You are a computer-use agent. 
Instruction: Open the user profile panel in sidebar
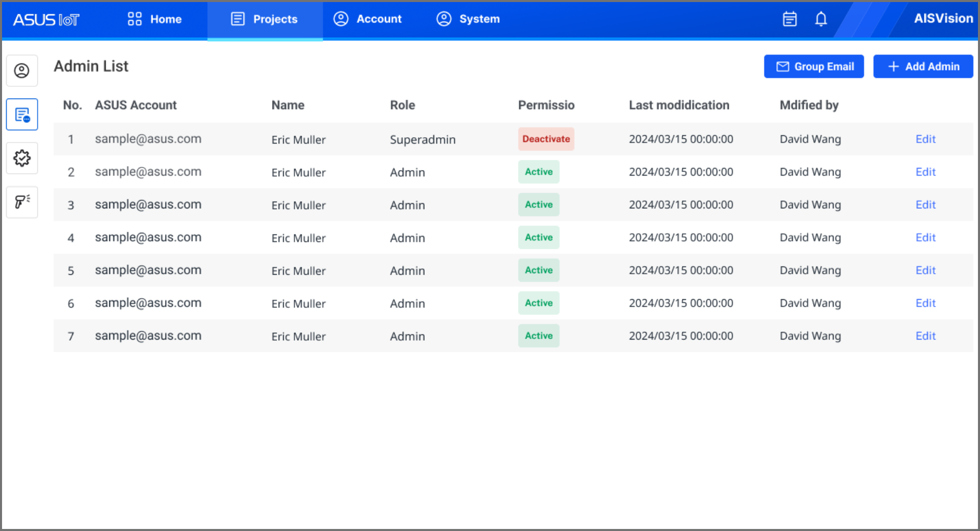pos(22,70)
